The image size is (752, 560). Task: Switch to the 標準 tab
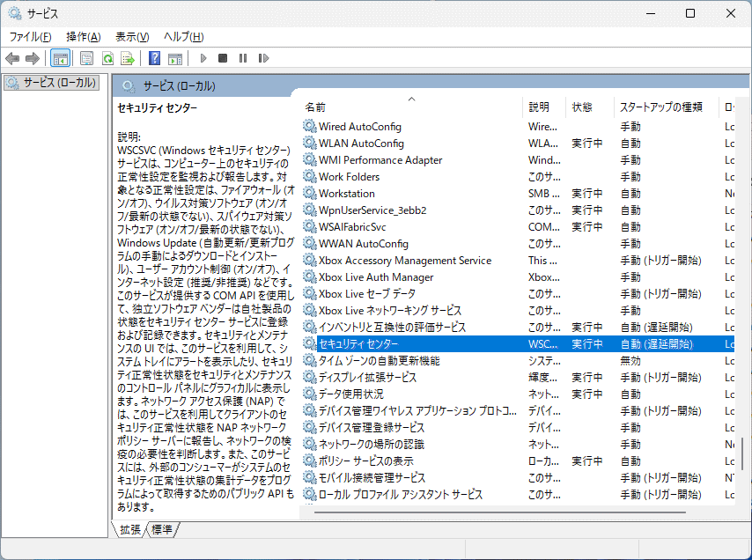point(162,529)
